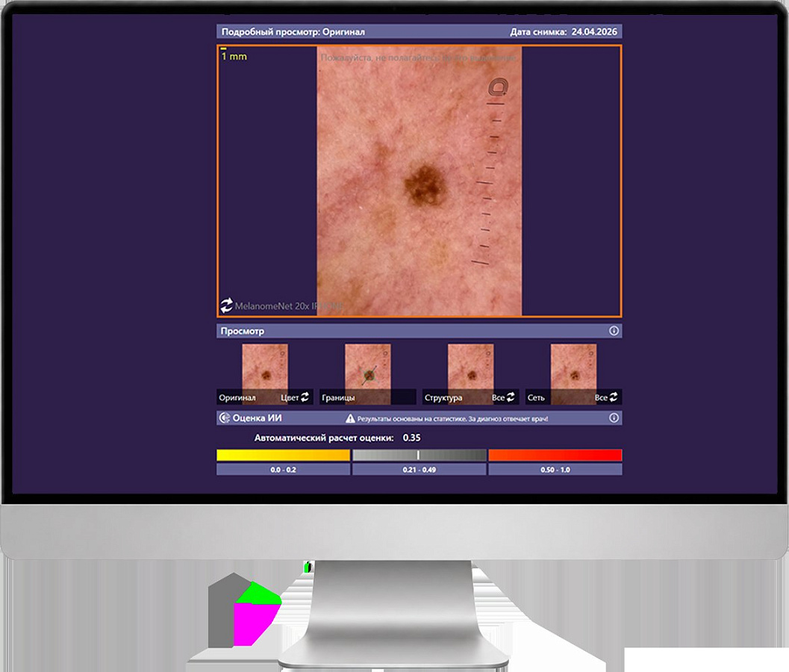This screenshot has height=672, width=789.
Task: Click the statistics disclaimer text in Оценка ИИ
Action: [x=453, y=419]
